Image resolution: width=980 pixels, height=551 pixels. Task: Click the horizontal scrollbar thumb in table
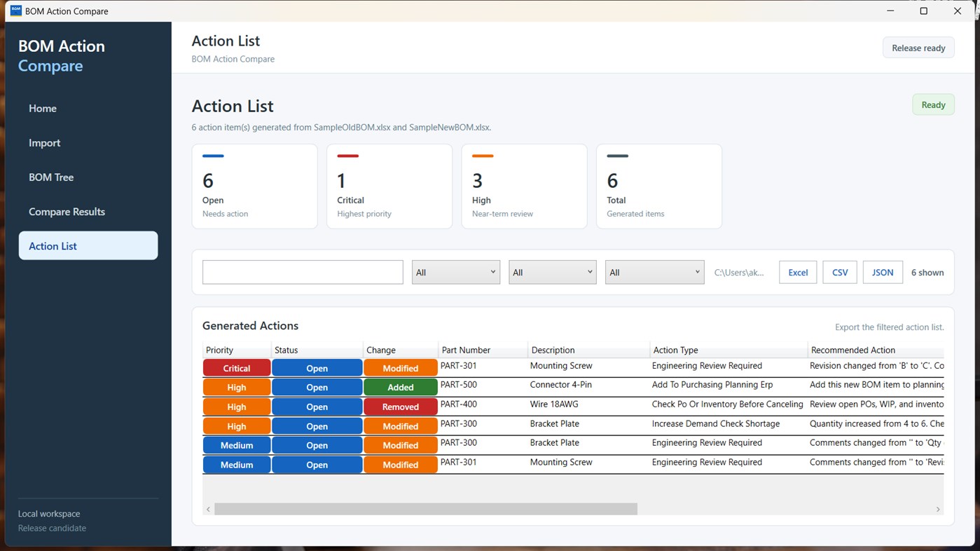(x=426, y=509)
